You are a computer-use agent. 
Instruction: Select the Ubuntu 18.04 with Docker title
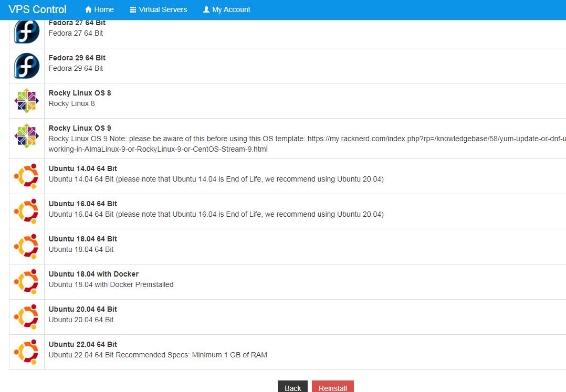click(x=93, y=274)
